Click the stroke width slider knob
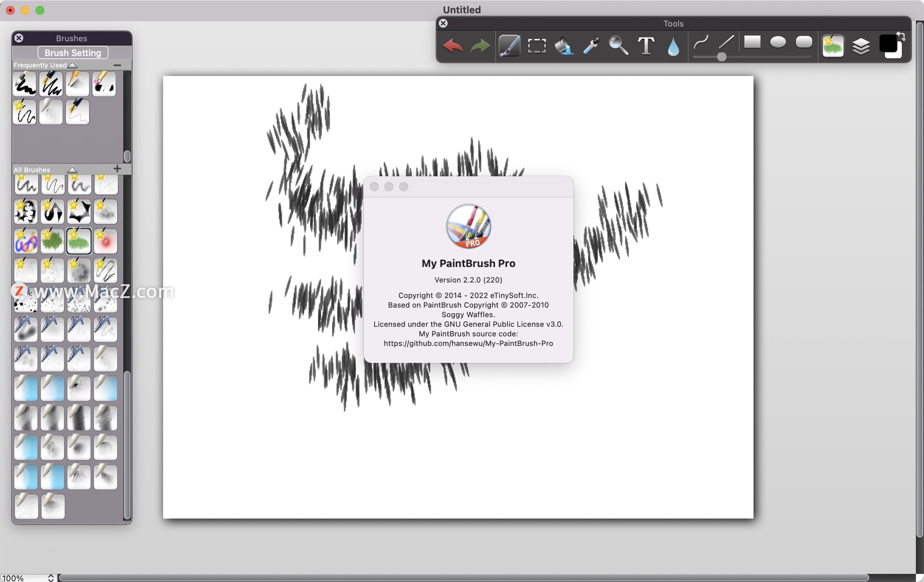The image size is (924, 582). 721,57
